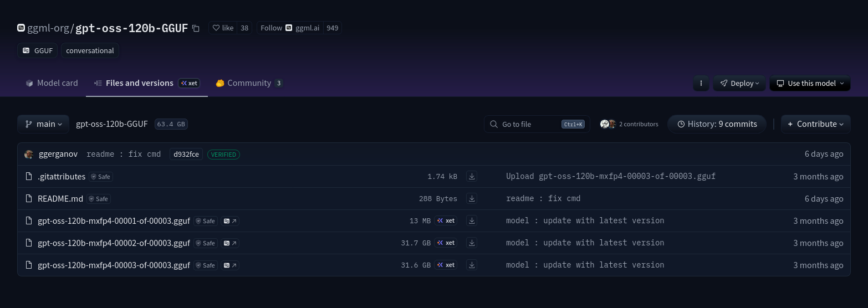Open GGUF viewer for 00002-of-00003 file
Viewport: 868px width, 308px height.
[231, 243]
